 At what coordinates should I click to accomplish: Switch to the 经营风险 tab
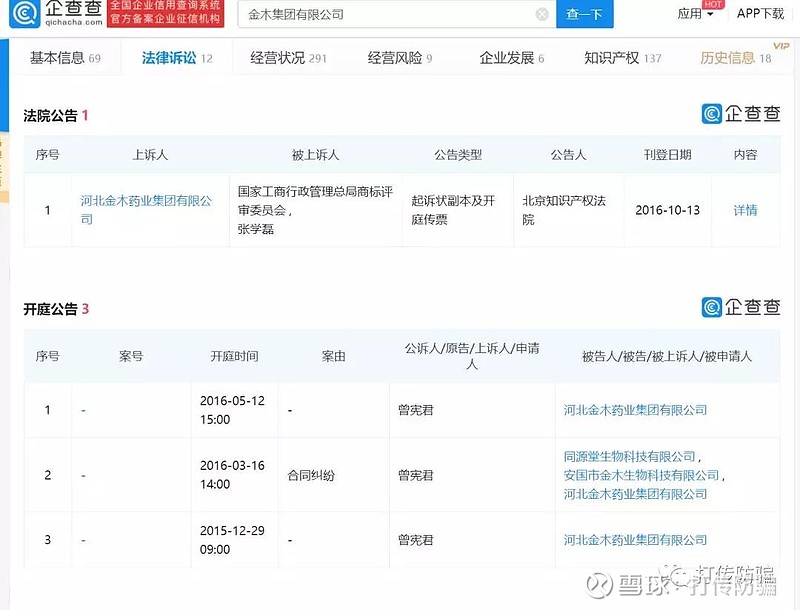(400, 58)
